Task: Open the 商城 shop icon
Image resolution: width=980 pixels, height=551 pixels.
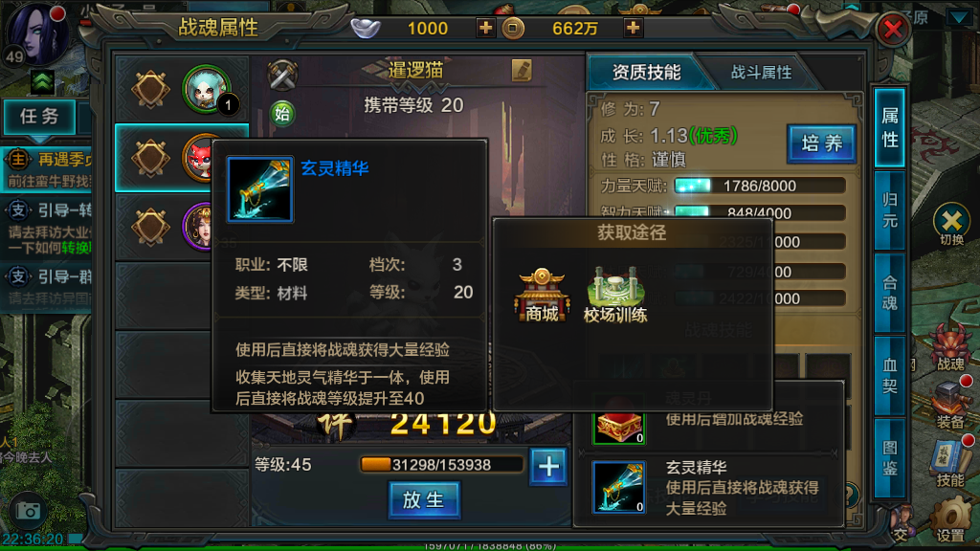Action: 542,295
